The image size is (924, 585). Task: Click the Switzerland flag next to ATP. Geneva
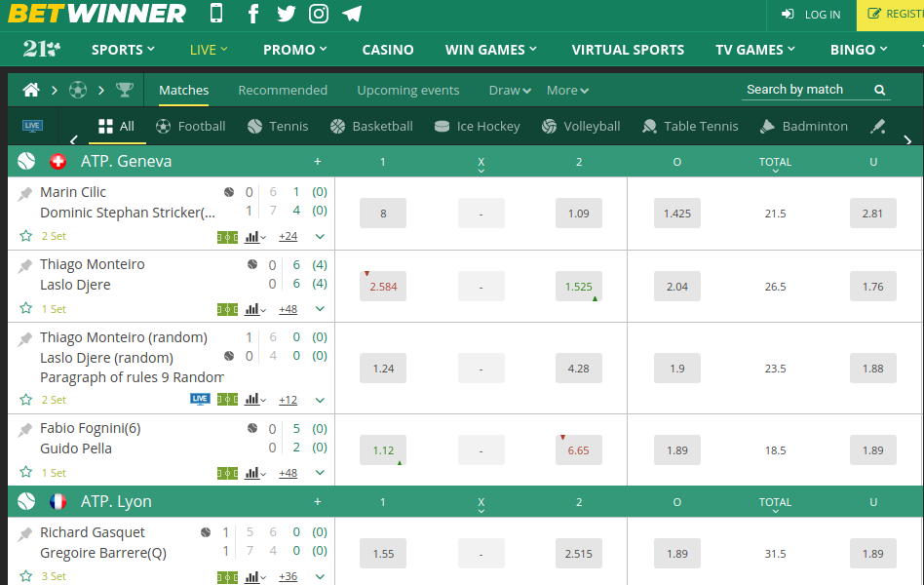[58, 161]
